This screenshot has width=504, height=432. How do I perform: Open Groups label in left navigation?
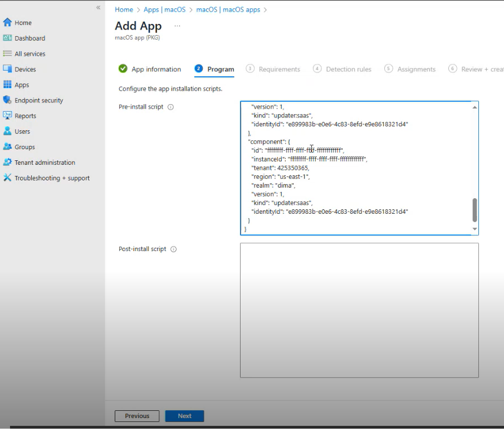click(x=25, y=147)
